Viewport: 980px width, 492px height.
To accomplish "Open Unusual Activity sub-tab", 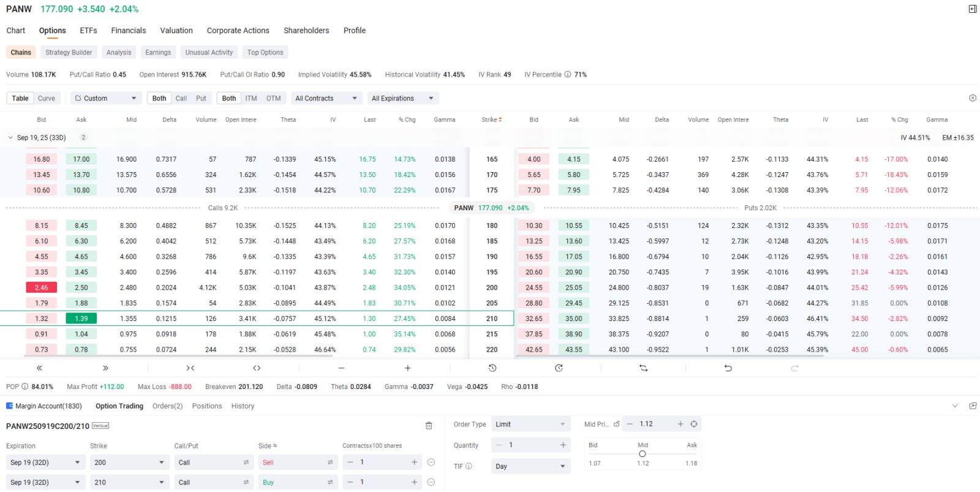I will tap(209, 53).
